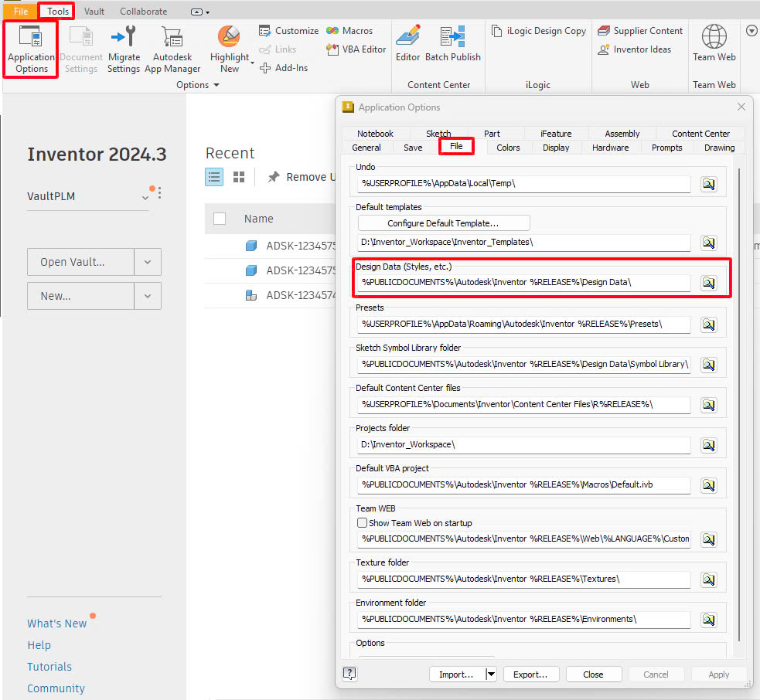Screen dimensions: 760x700
Task: Open Inventor Ideas
Action: (635, 49)
